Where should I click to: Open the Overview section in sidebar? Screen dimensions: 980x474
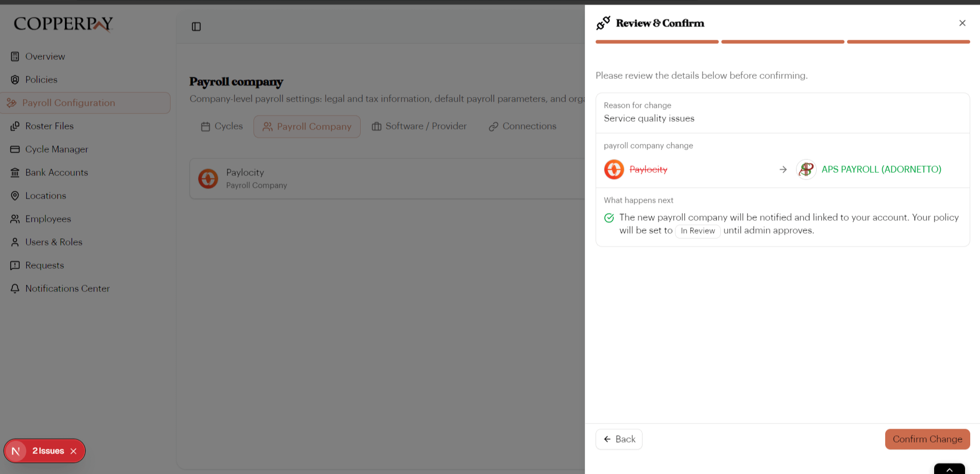tap(15, 56)
